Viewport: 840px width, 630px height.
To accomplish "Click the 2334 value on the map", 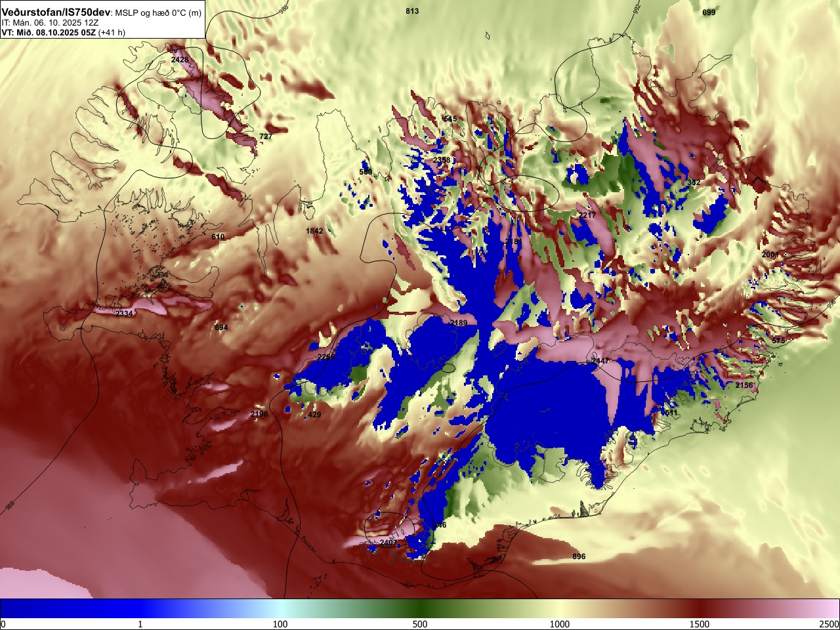I will 124,314.
